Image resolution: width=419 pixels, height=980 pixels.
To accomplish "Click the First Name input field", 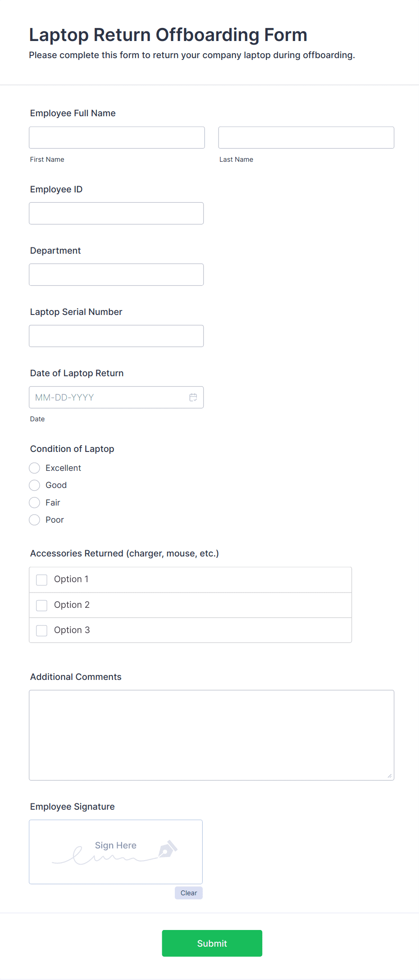I will tap(117, 137).
